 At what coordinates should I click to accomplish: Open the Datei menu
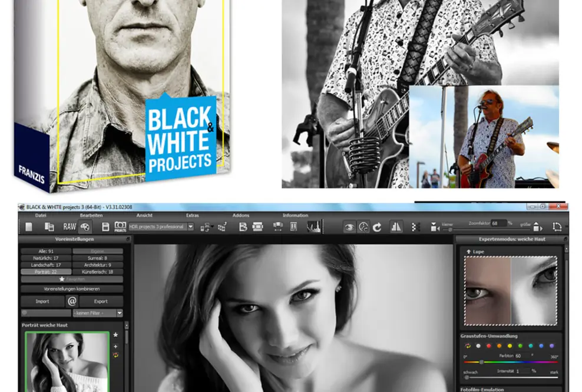click(41, 215)
